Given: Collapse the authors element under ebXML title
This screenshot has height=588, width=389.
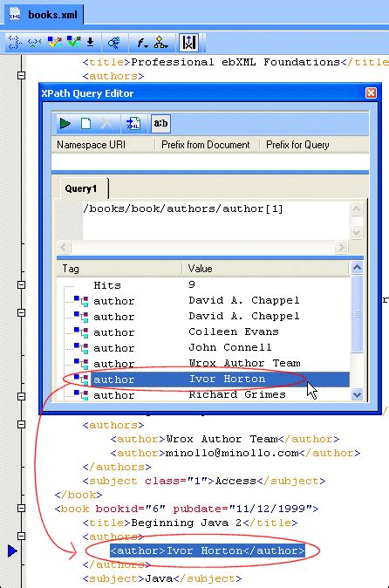Looking at the screenshot, I should point(21,75).
